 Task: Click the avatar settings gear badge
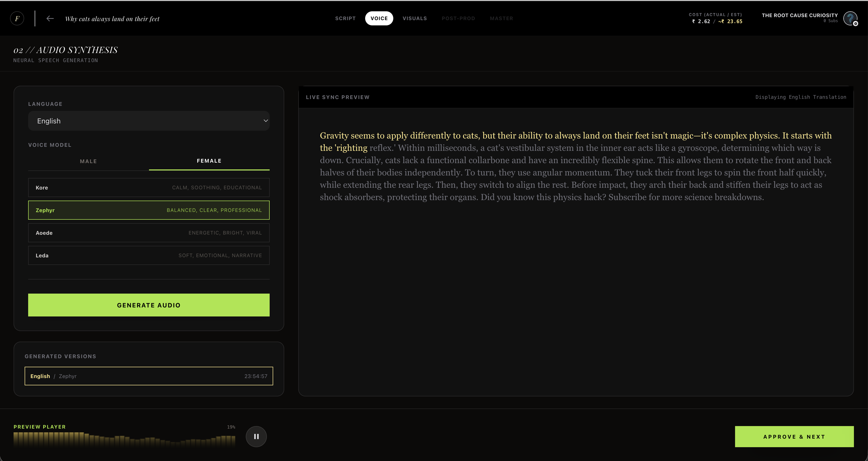(x=855, y=24)
